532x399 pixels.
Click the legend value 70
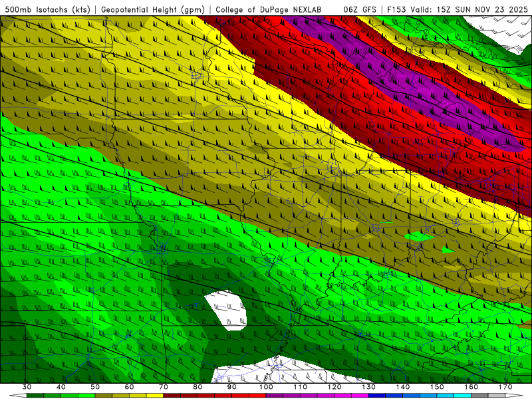pos(164,387)
